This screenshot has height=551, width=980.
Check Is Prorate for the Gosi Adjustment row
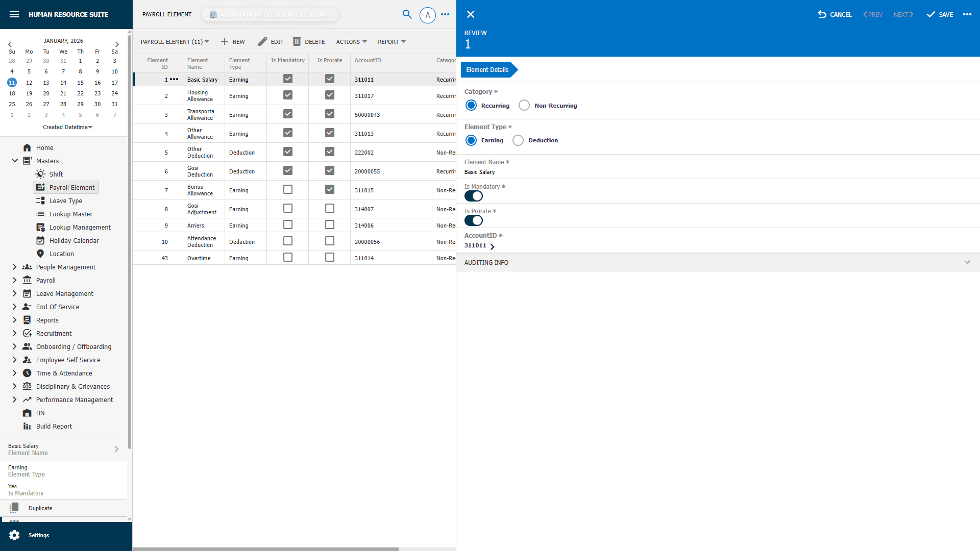(329, 208)
